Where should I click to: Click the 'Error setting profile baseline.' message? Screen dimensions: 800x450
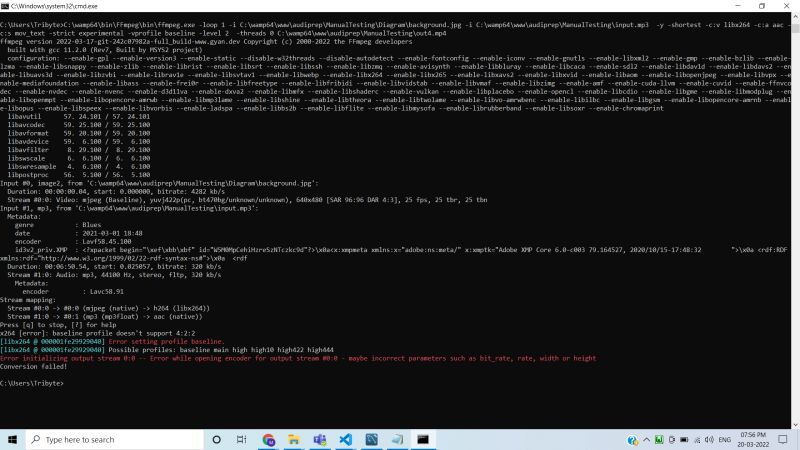point(166,341)
